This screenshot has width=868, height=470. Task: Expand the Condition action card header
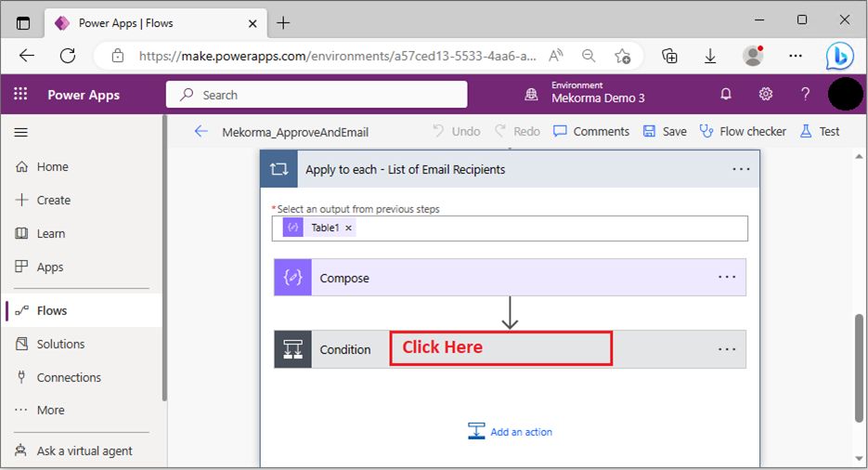(x=510, y=349)
